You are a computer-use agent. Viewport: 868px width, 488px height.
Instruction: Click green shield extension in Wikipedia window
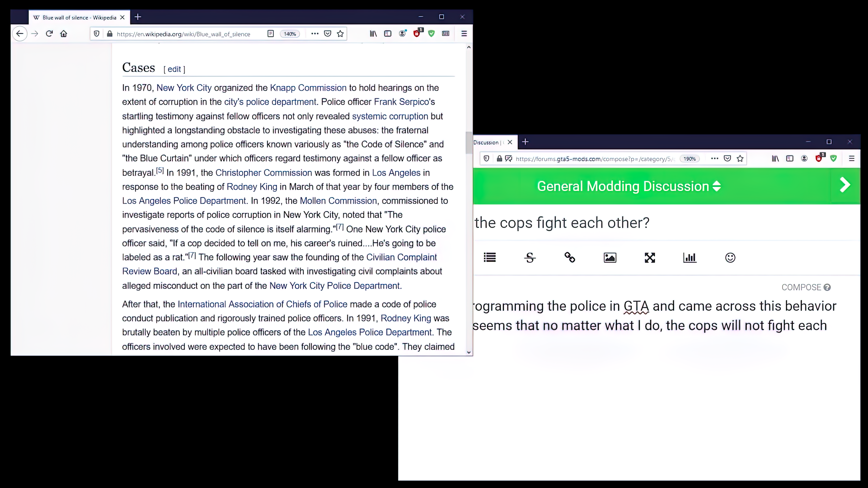pyautogui.click(x=431, y=34)
